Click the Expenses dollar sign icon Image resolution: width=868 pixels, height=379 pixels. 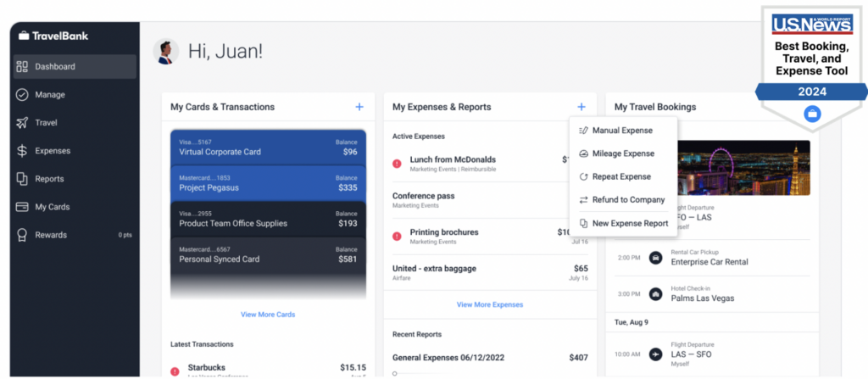pyautogui.click(x=22, y=151)
